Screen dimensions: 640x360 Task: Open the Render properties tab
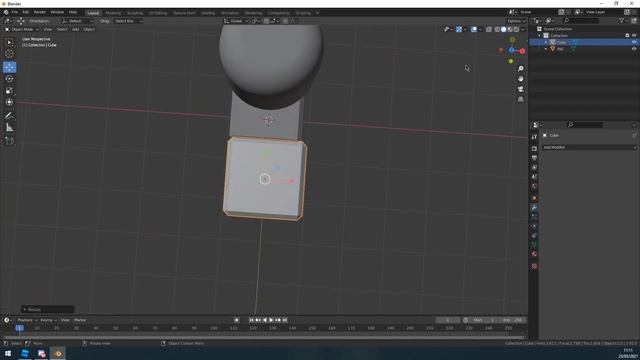coord(534,149)
